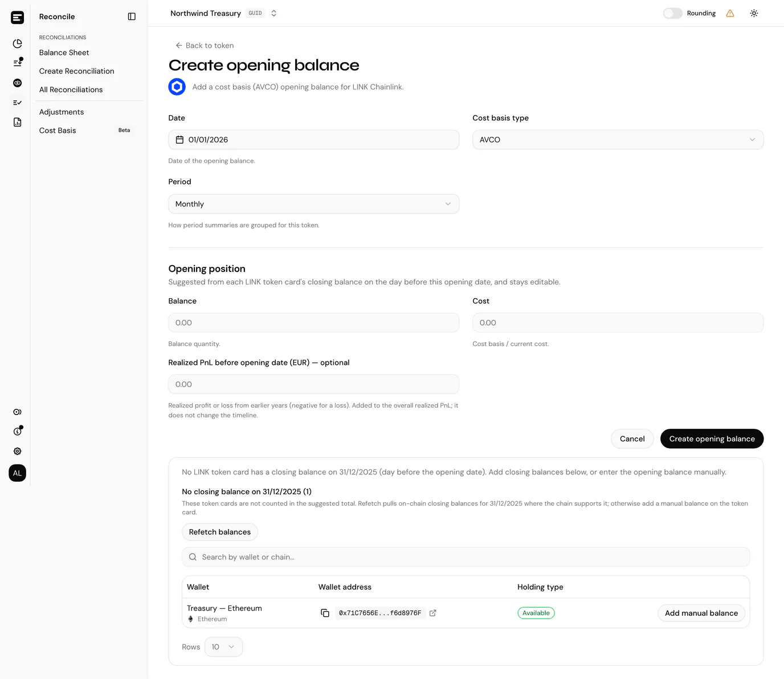Switch theme with the sun icon

pyautogui.click(x=754, y=13)
